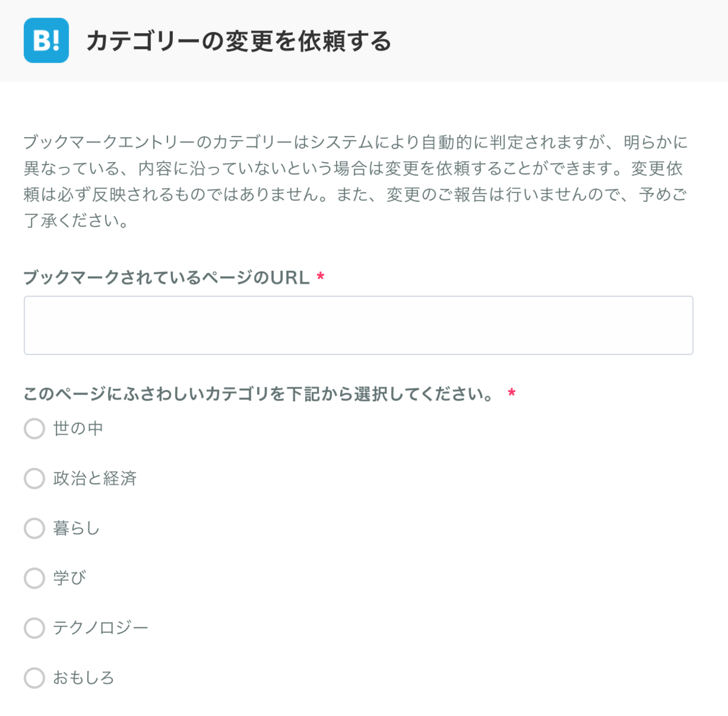Choose the おもしろ radio button circle

pos(35,677)
